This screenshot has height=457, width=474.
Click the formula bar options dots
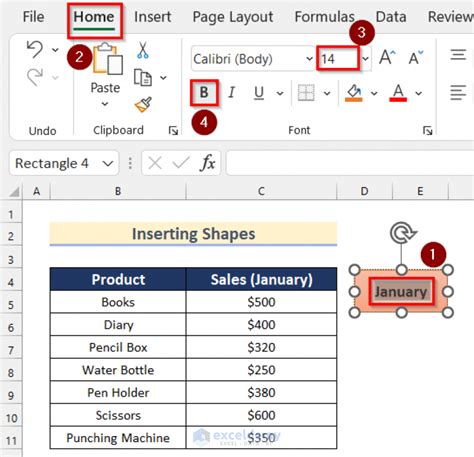(130, 163)
